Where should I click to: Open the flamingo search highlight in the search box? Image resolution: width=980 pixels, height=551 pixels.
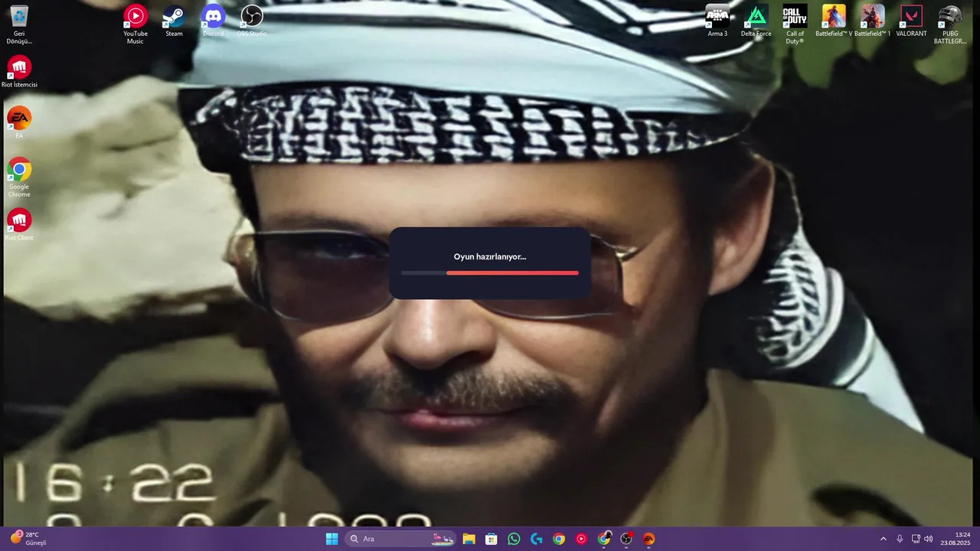443,539
